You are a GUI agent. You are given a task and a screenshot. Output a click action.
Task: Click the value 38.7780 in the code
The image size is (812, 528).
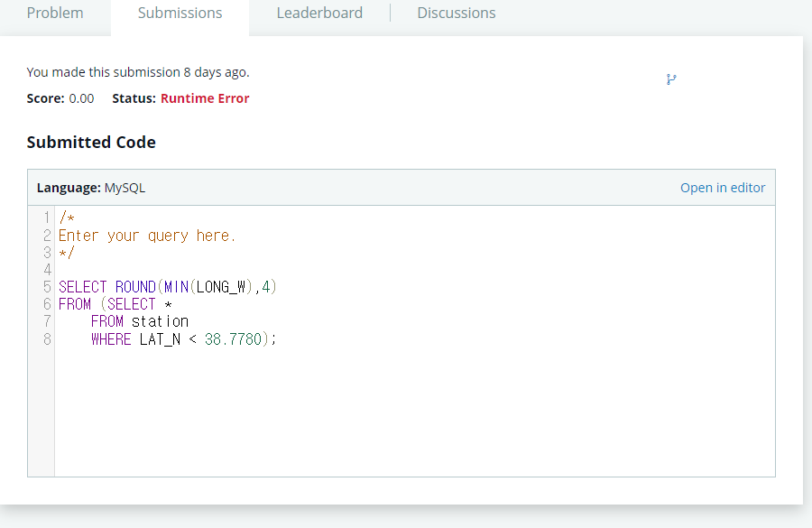[x=233, y=338]
